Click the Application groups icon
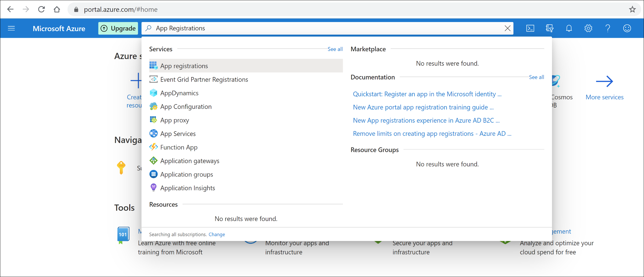This screenshot has height=277, width=644. 153,174
